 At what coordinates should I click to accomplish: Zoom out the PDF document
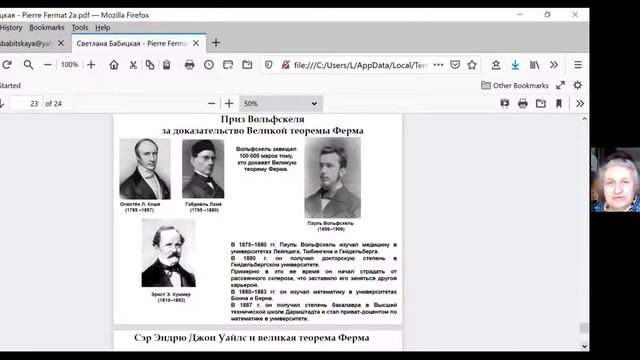(x=211, y=104)
